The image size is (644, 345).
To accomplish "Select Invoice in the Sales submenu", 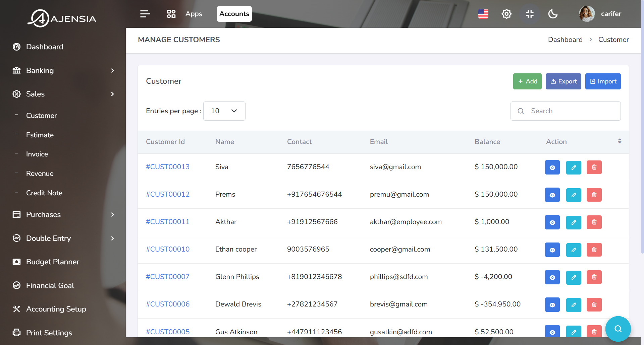I will tap(37, 154).
